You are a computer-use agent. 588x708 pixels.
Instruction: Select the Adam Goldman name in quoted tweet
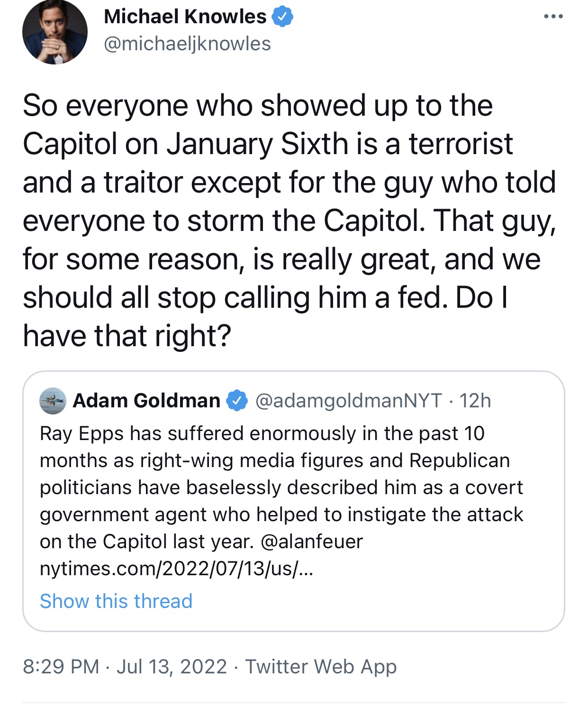coord(146,401)
